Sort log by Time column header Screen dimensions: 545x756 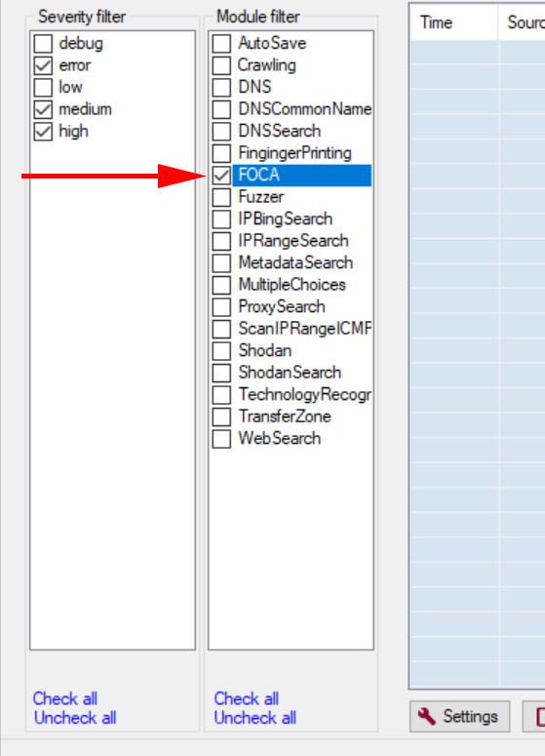[453, 22]
